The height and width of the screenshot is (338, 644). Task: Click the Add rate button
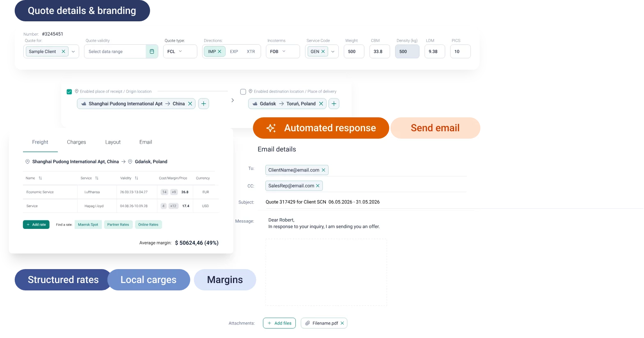pos(36,225)
